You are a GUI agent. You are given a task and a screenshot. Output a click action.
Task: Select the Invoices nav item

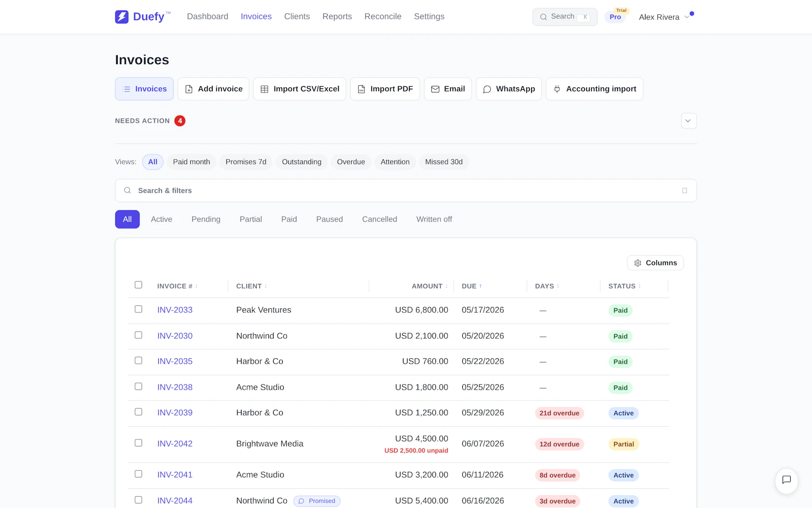(x=256, y=17)
